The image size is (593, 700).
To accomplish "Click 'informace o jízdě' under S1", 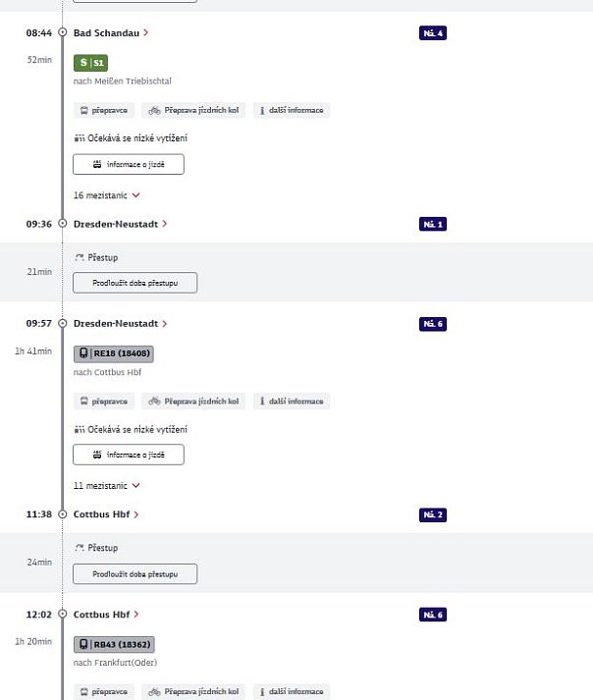I will 129,164.
